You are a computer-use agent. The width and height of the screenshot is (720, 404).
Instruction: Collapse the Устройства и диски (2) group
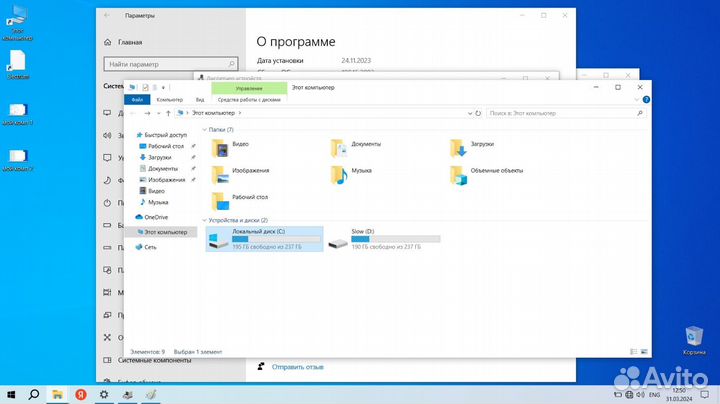(205, 220)
